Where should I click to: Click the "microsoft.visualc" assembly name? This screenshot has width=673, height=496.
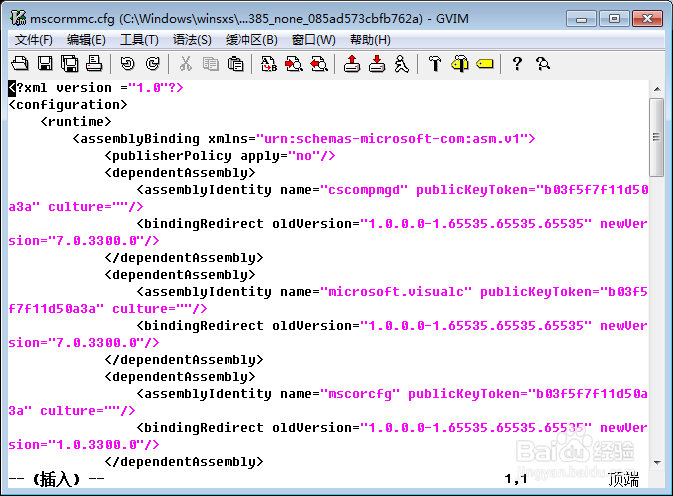[396, 292]
